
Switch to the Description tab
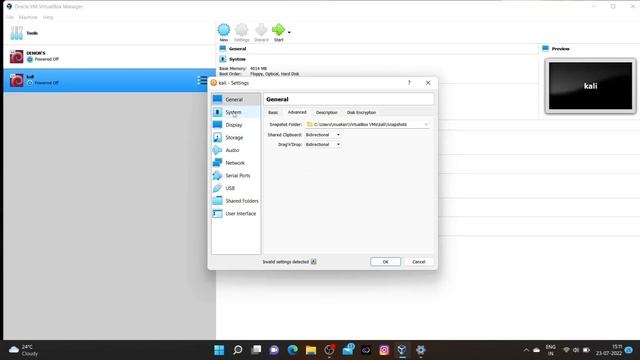pyautogui.click(x=327, y=112)
